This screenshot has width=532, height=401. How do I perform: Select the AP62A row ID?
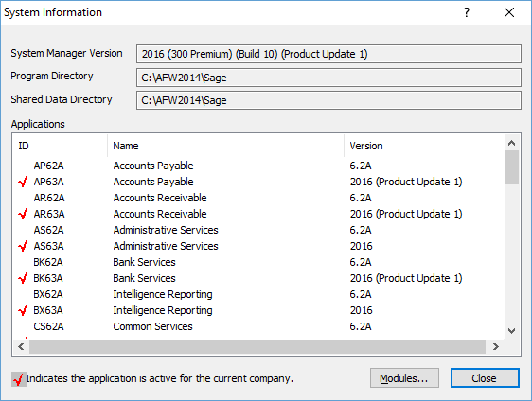[48, 166]
